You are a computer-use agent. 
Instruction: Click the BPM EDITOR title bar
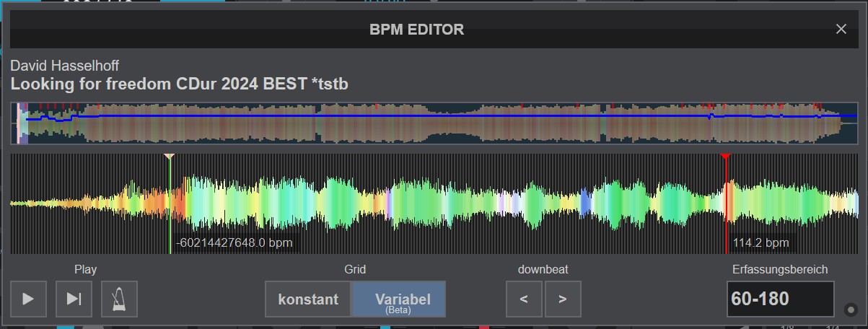416,30
